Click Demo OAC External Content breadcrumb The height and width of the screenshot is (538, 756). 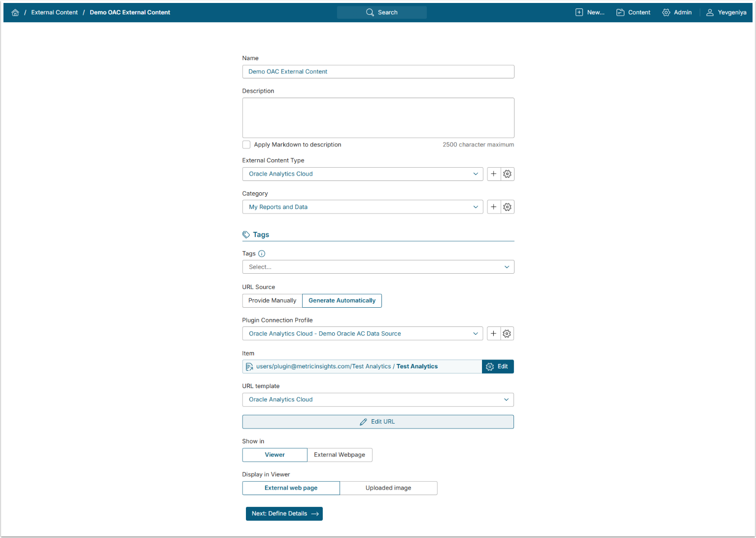[130, 12]
